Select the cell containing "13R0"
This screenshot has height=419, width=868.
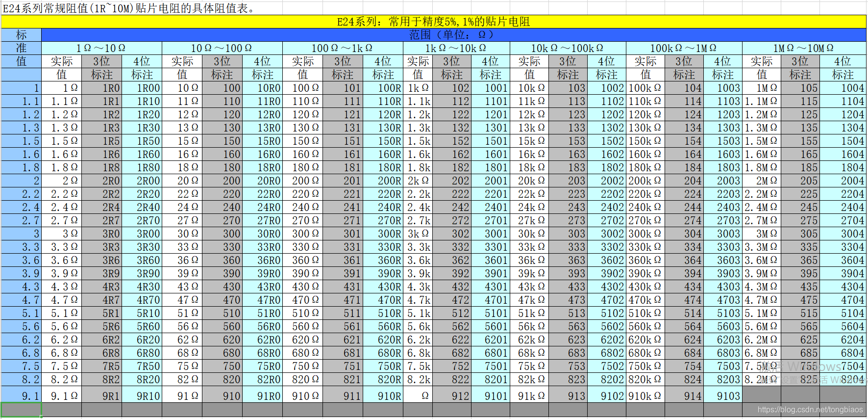pyautogui.click(x=262, y=128)
